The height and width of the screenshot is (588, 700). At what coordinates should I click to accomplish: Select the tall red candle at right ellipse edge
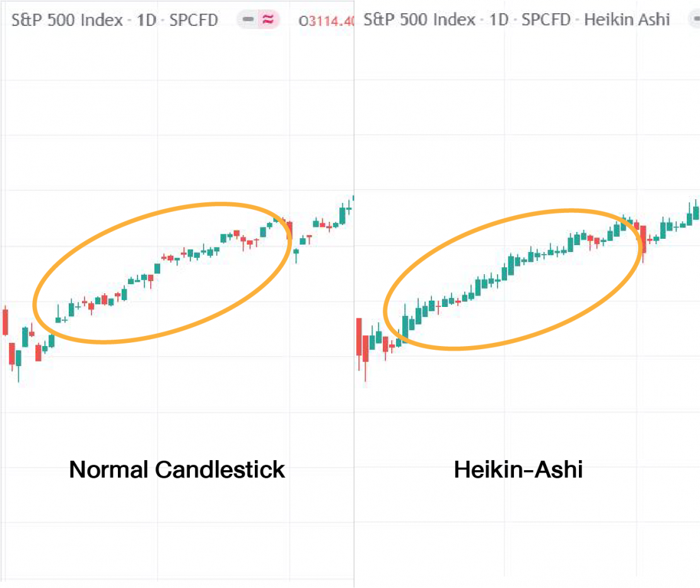click(643, 241)
